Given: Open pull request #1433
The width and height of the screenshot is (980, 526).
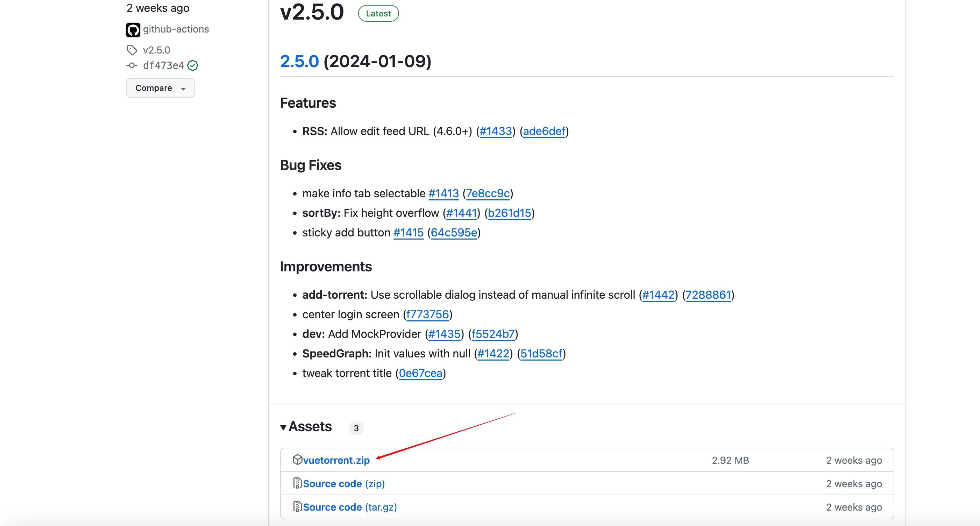Looking at the screenshot, I should (496, 131).
